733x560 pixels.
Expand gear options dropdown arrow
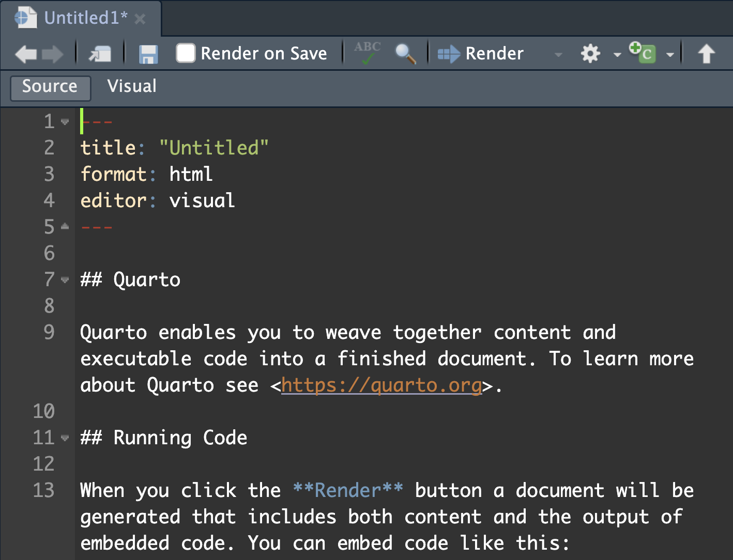617,54
